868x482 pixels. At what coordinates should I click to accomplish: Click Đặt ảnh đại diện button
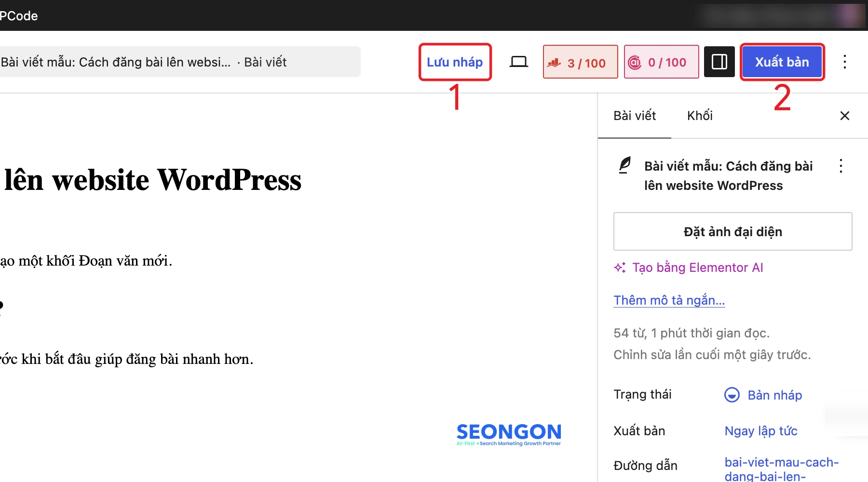(732, 231)
